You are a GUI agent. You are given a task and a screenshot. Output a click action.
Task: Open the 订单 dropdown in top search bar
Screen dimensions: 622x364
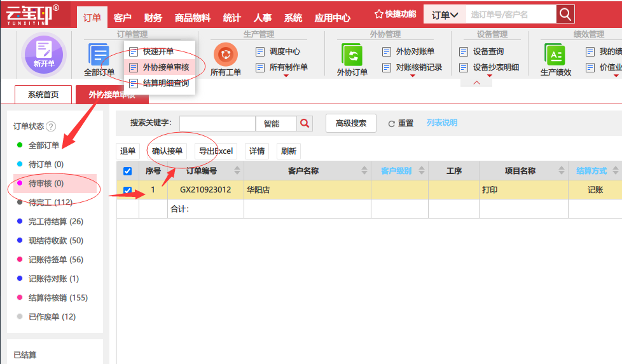[445, 15]
